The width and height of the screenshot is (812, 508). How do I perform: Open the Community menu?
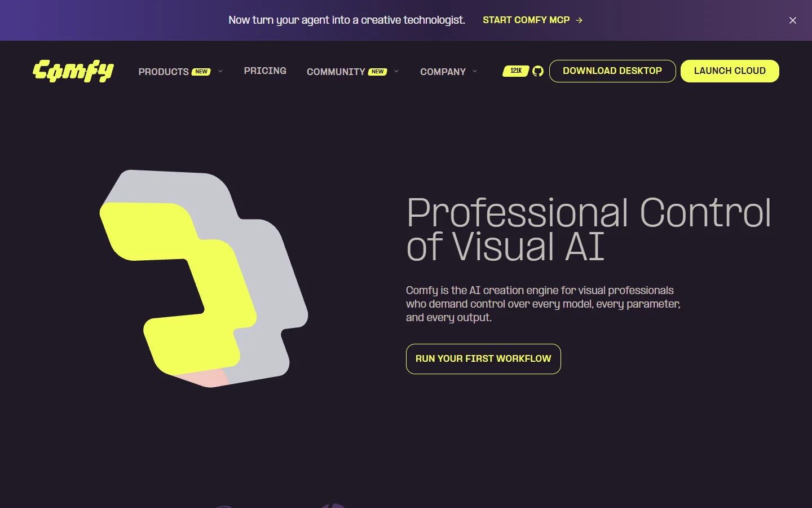tap(336, 72)
